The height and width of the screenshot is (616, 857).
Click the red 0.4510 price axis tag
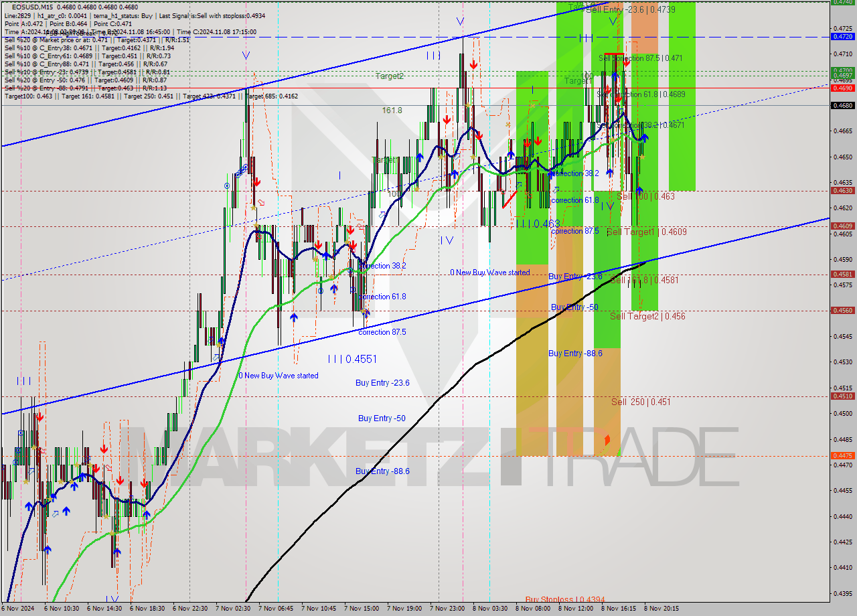click(842, 396)
